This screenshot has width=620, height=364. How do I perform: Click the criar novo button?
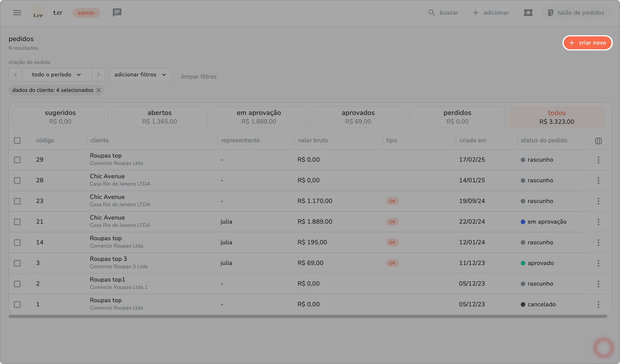(x=587, y=43)
